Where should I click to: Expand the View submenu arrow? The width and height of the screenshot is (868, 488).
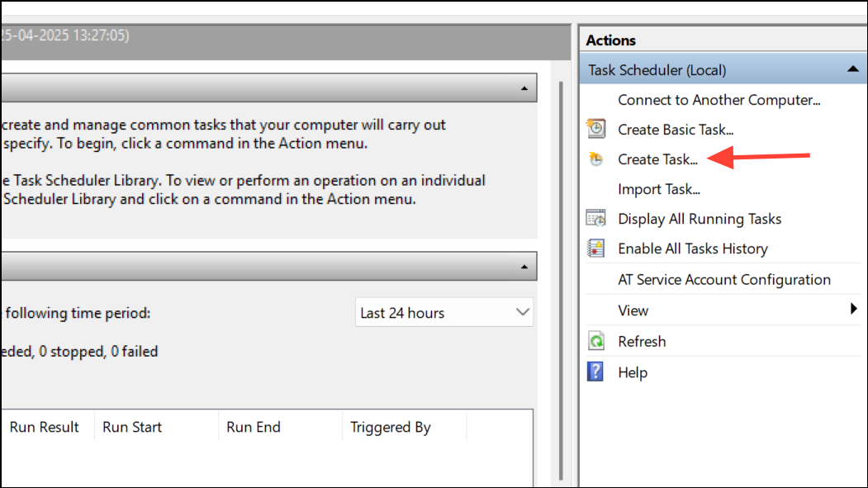(856, 310)
